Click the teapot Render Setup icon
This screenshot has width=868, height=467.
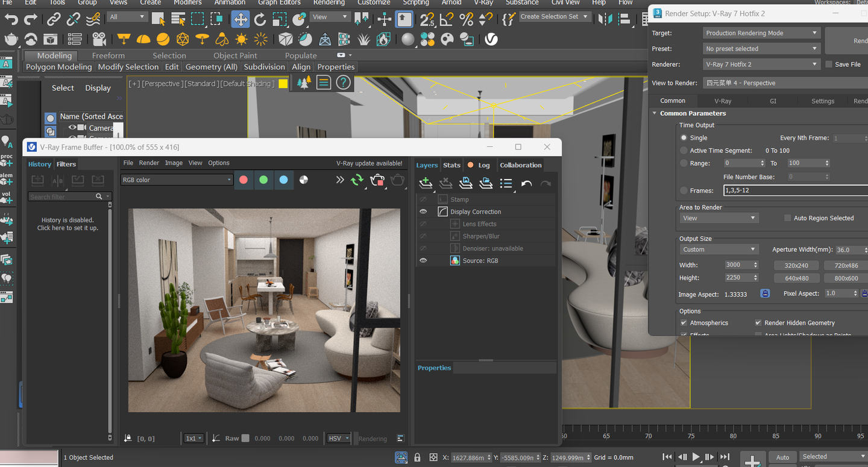11,39
